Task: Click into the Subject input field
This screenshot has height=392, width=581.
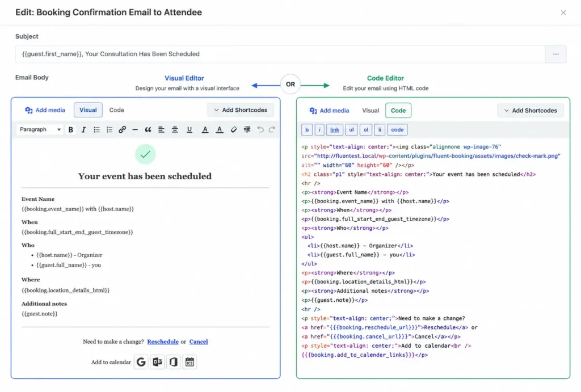Action: (x=280, y=54)
